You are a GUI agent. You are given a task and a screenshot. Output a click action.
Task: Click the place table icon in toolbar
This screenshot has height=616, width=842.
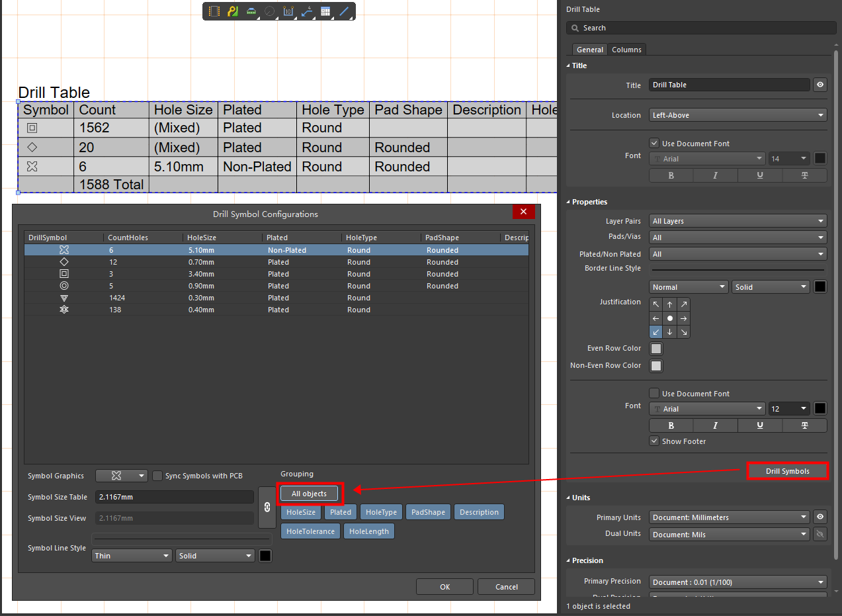(x=325, y=11)
